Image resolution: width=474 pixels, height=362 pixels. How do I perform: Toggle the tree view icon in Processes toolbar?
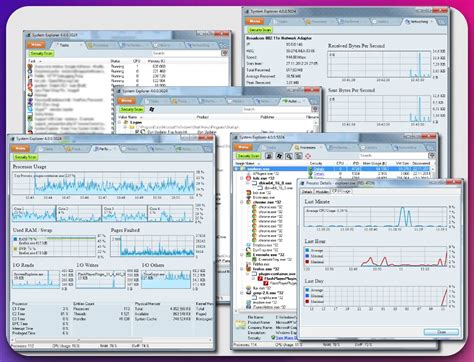tap(298, 156)
